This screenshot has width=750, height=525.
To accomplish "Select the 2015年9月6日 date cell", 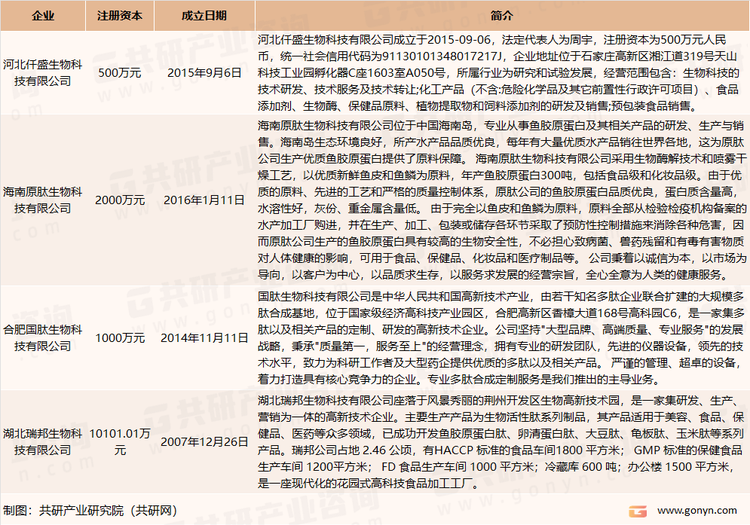I will click(204, 73).
